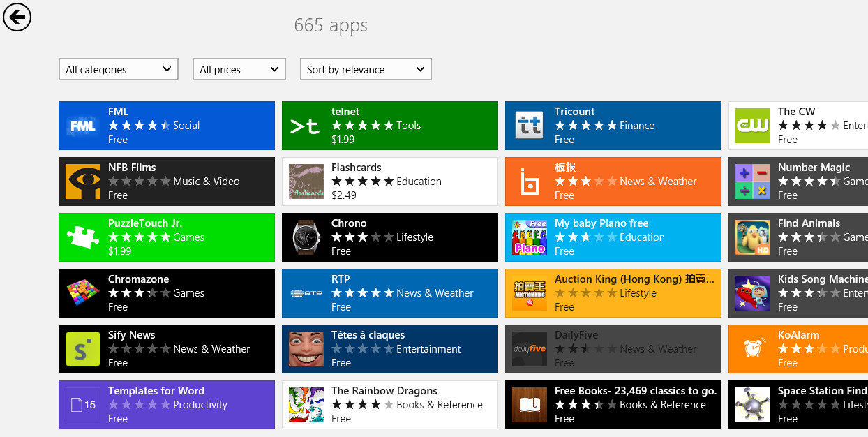Click the Tricount app icon
The width and height of the screenshot is (868, 437).
(x=530, y=126)
